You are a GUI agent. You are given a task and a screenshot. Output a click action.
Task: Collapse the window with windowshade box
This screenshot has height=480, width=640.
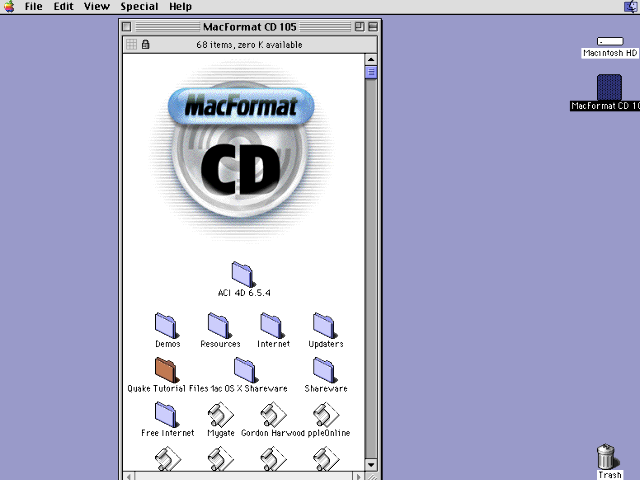click(x=373, y=27)
